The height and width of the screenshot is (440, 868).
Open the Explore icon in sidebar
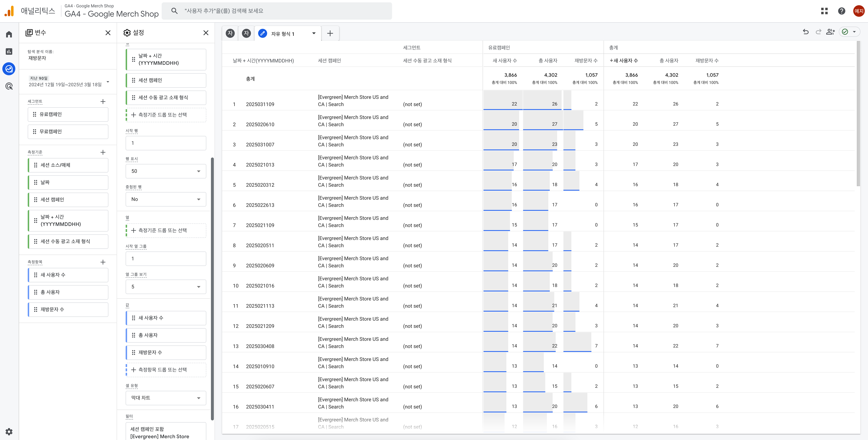coord(9,69)
